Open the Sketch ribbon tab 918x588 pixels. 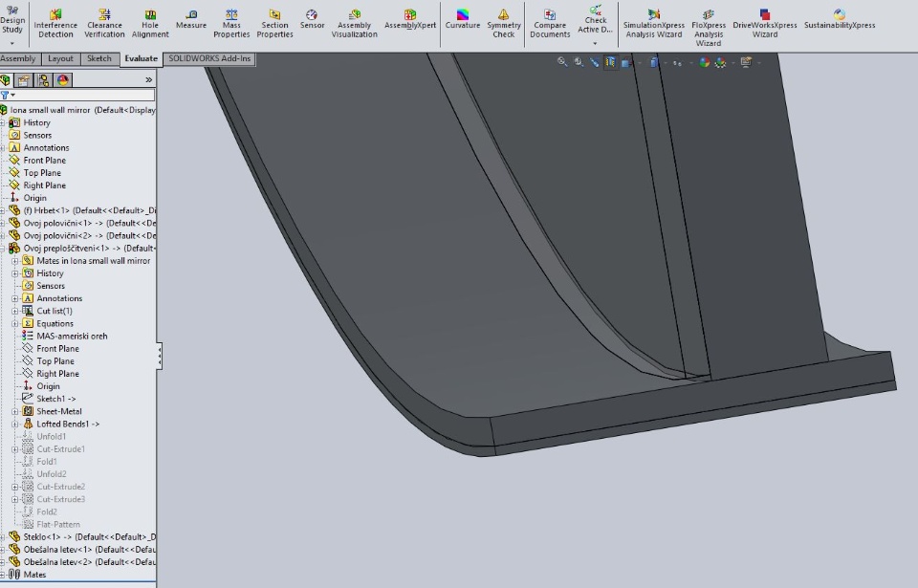98,58
